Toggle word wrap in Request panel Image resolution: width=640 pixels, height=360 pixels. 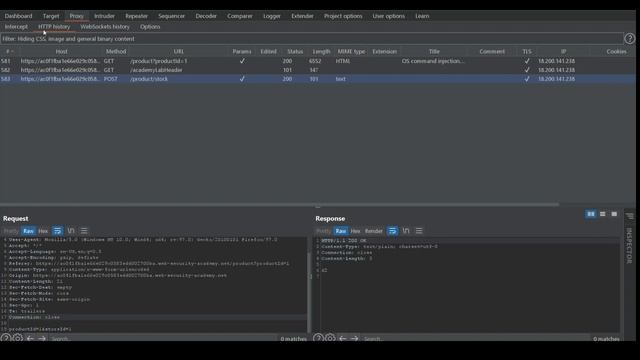pos(58,231)
